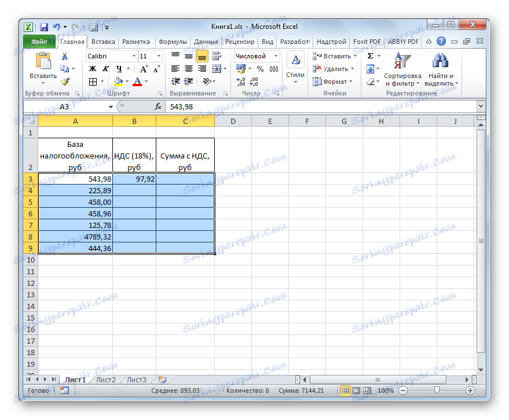
Task: Click the Undo arrow icon
Action: 57,27
